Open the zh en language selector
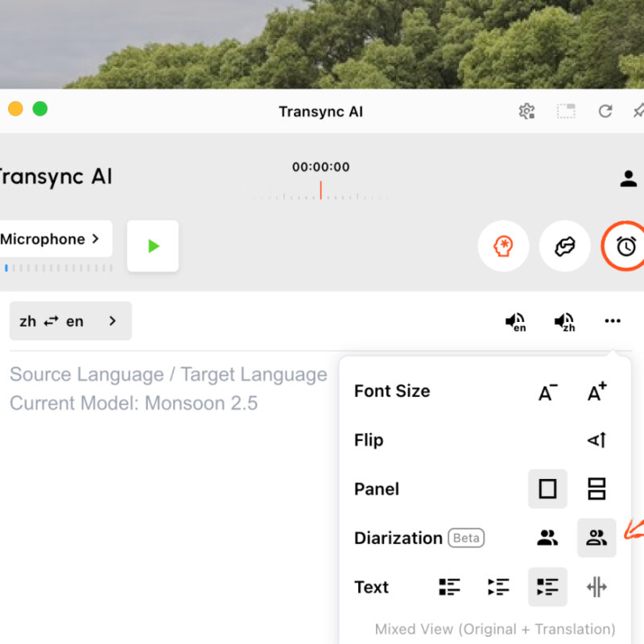This screenshot has width=644, height=644. click(70, 320)
